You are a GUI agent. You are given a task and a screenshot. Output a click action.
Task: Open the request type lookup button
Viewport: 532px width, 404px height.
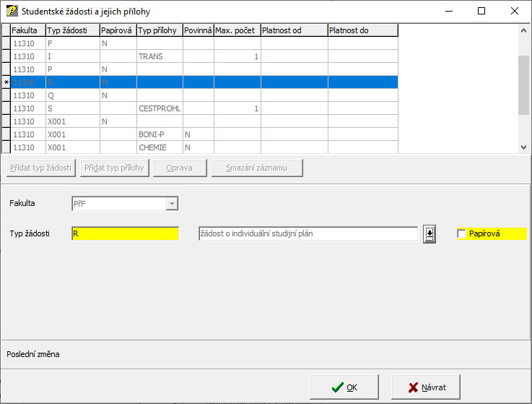pos(429,233)
